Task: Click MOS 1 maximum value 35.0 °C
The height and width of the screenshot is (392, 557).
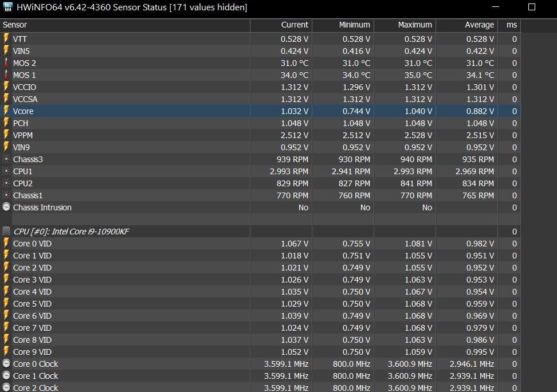Action: pyautogui.click(x=418, y=75)
